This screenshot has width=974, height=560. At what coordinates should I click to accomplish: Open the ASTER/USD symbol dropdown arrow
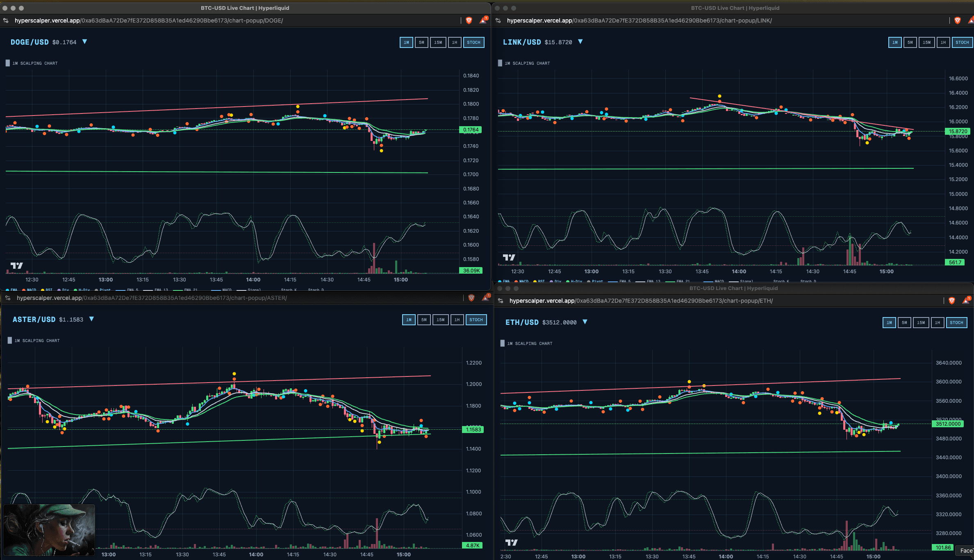click(x=91, y=319)
